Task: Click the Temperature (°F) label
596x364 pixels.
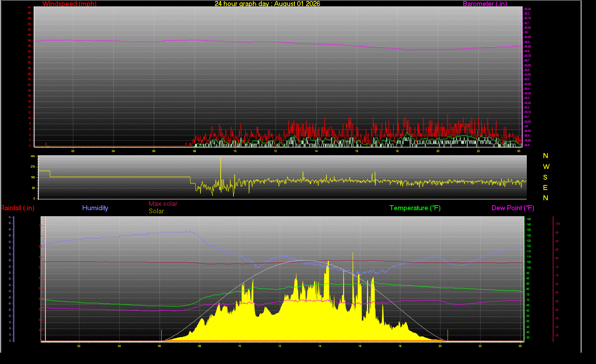Action: [415, 208]
